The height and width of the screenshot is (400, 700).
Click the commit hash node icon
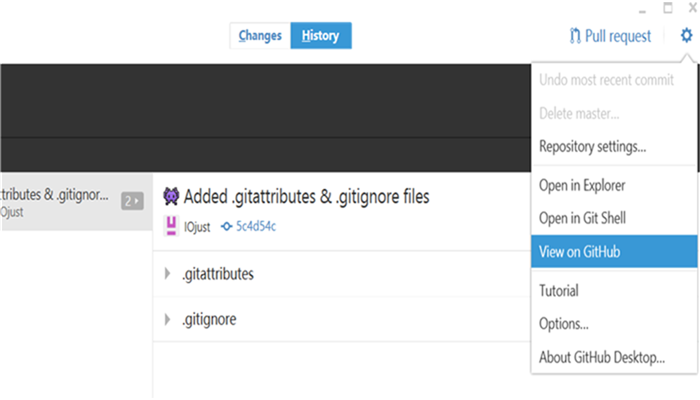[227, 227]
